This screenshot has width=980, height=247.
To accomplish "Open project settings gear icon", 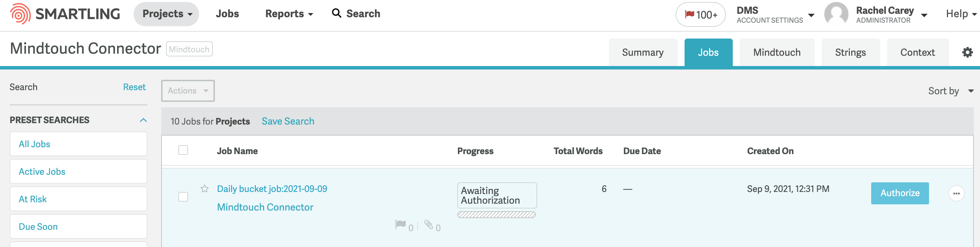I will (x=967, y=52).
